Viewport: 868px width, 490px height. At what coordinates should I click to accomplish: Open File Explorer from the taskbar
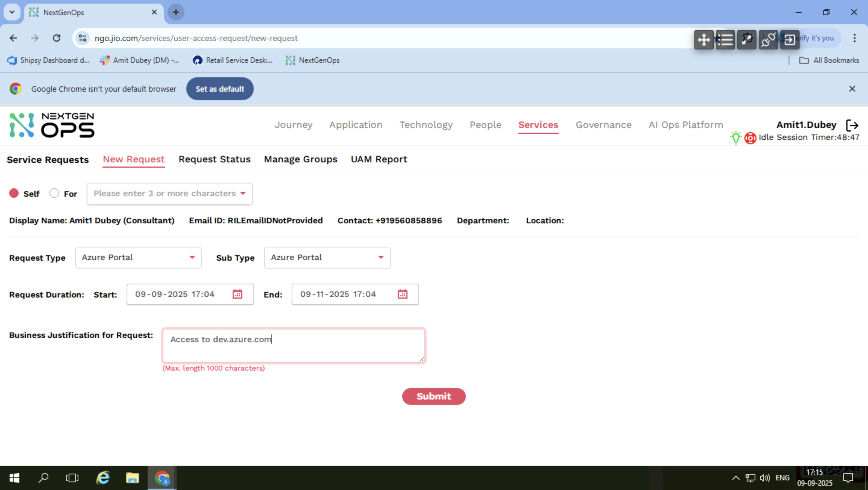tap(132, 478)
